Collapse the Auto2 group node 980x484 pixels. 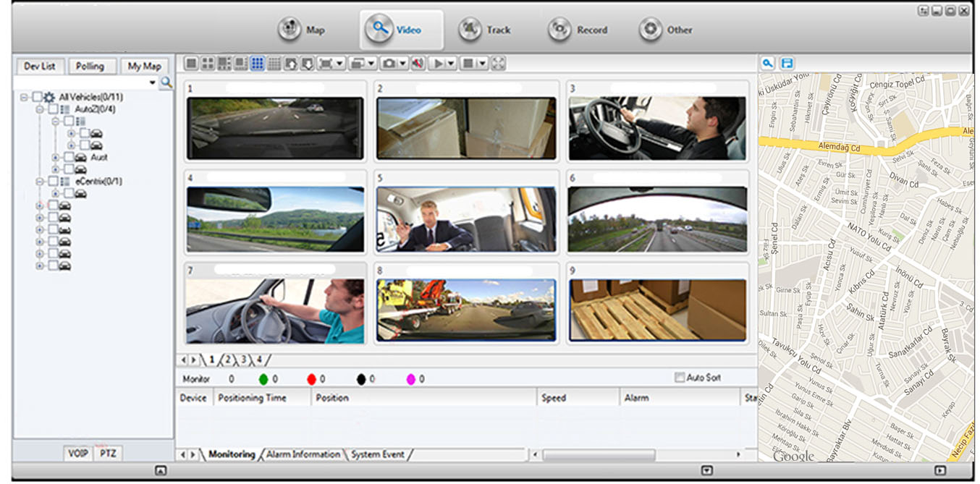41,109
